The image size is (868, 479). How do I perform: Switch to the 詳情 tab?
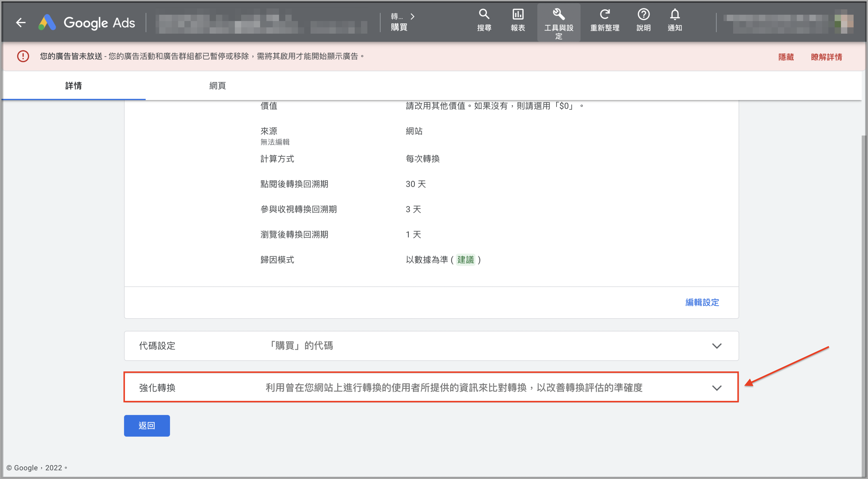coord(73,86)
